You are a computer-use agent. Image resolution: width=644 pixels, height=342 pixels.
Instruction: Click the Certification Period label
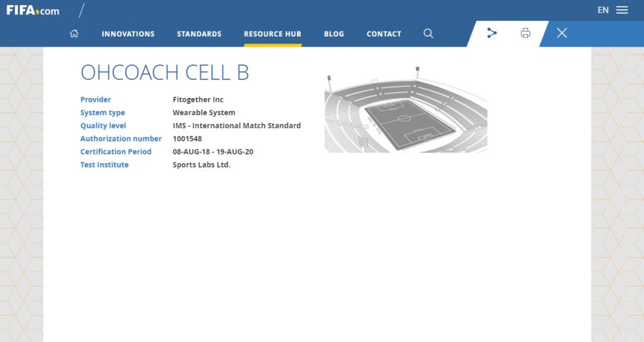pyautogui.click(x=116, y=152)
